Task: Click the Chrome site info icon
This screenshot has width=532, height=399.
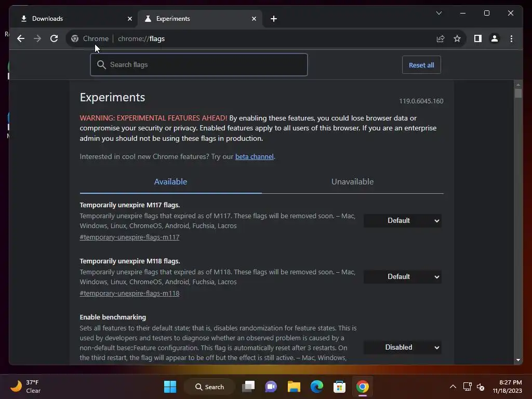Action: tap(75, 38)
